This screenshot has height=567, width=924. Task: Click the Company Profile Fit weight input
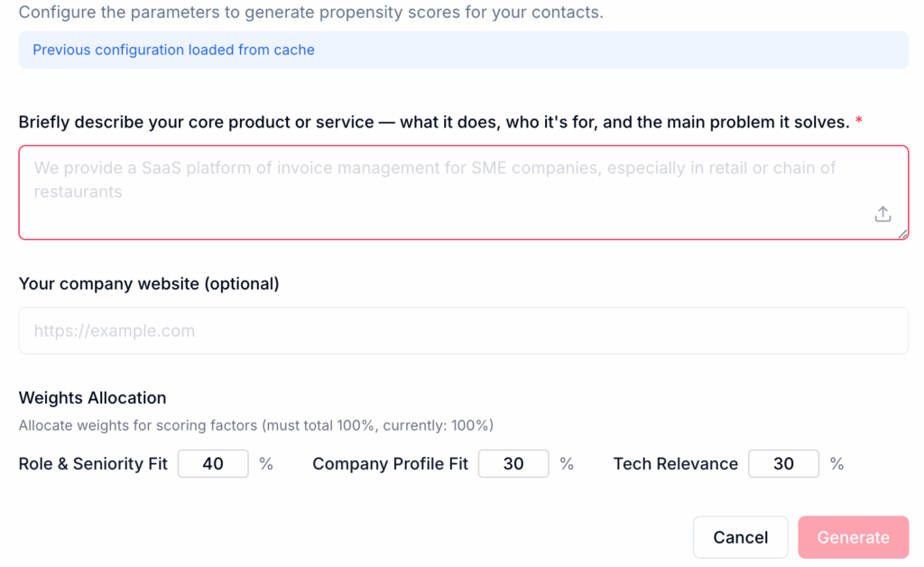(513, 463)
